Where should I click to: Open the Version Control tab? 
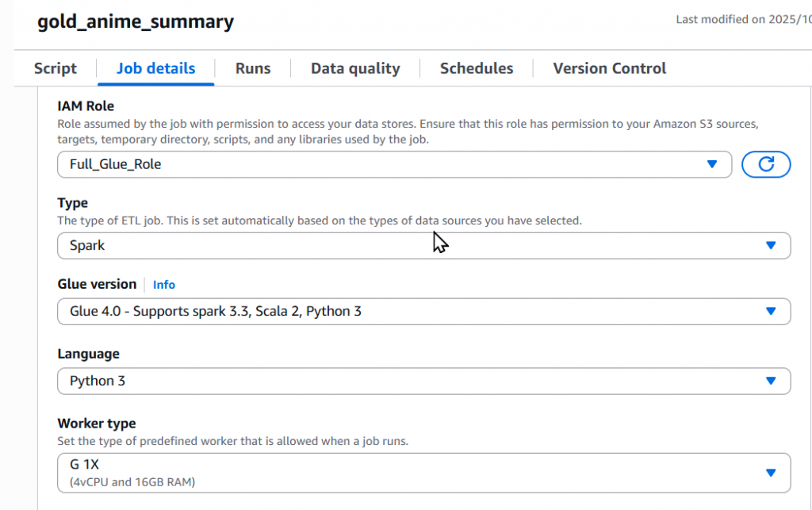(609, 68)
